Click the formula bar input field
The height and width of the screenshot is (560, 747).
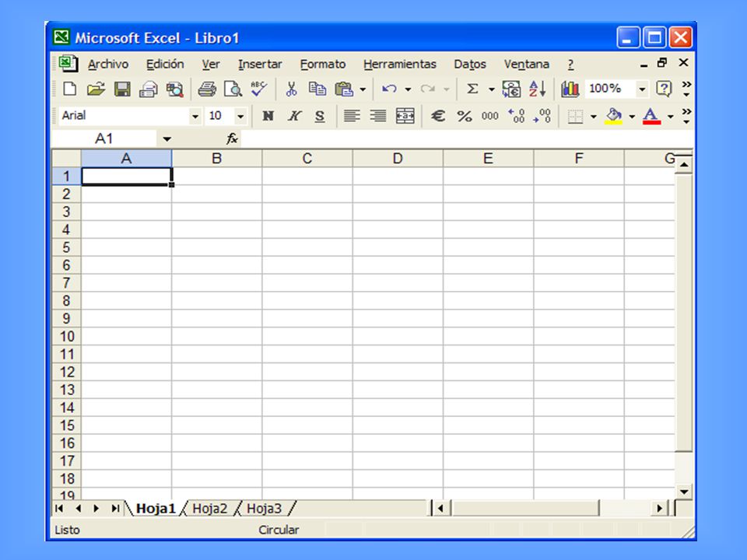467,138
